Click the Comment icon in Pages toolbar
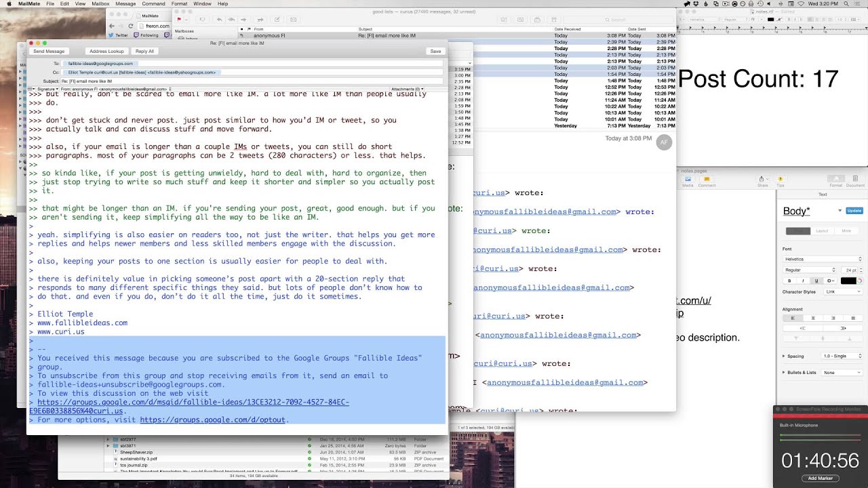This screenshot has width=868, height=488. coord(707,180)
